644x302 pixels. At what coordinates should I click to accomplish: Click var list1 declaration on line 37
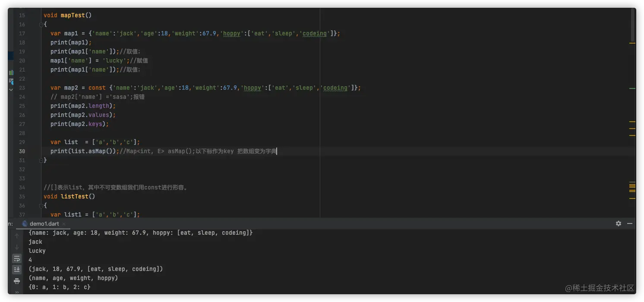[95, 214]
